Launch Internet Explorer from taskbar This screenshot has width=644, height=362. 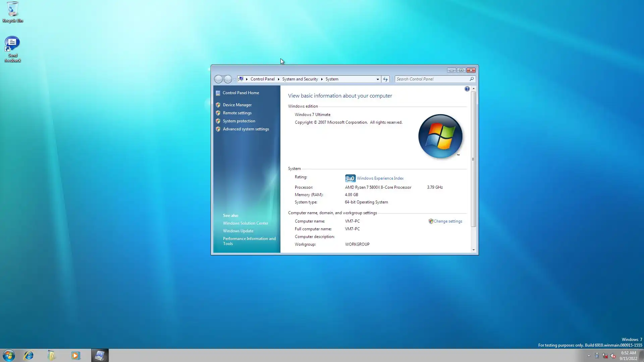point(29,355)
